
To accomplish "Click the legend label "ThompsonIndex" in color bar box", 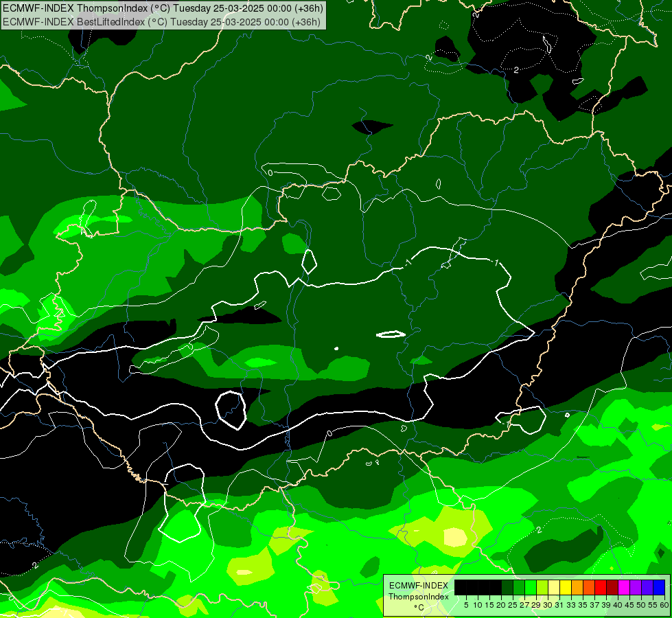I will coord(419,597).
